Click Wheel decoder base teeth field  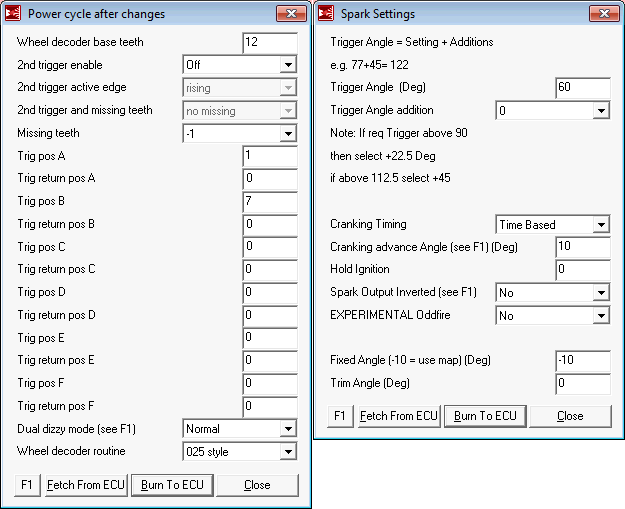pyautogui.click(x=270, y=42)
